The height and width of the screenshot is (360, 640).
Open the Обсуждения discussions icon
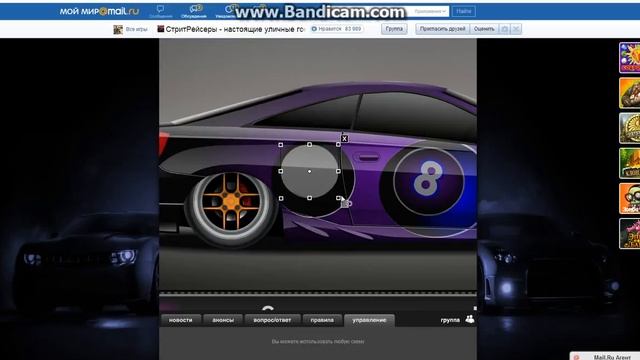[193, 11]
